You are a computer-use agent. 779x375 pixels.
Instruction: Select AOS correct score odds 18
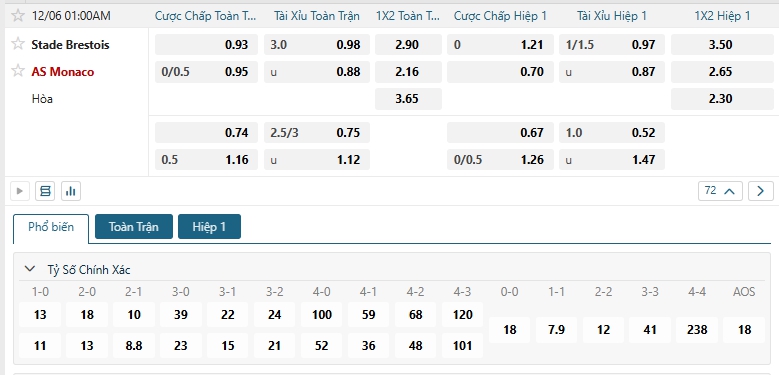744,330
